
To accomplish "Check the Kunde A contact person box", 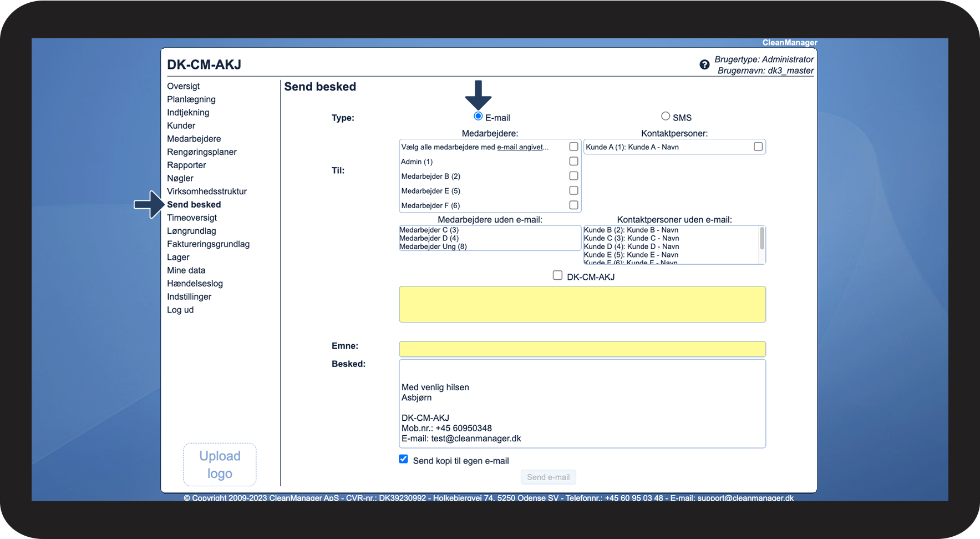I will (758, 147).
